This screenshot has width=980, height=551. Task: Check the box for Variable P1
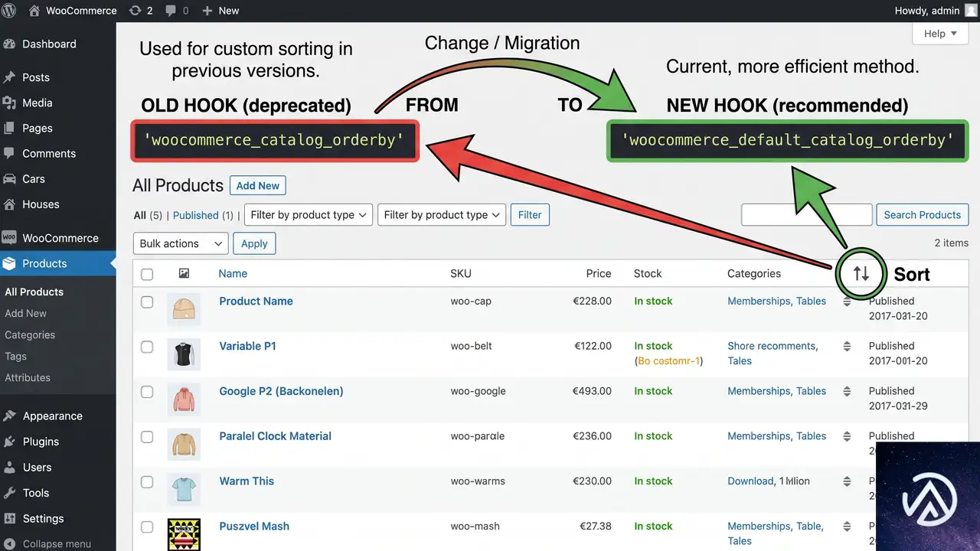147,347
